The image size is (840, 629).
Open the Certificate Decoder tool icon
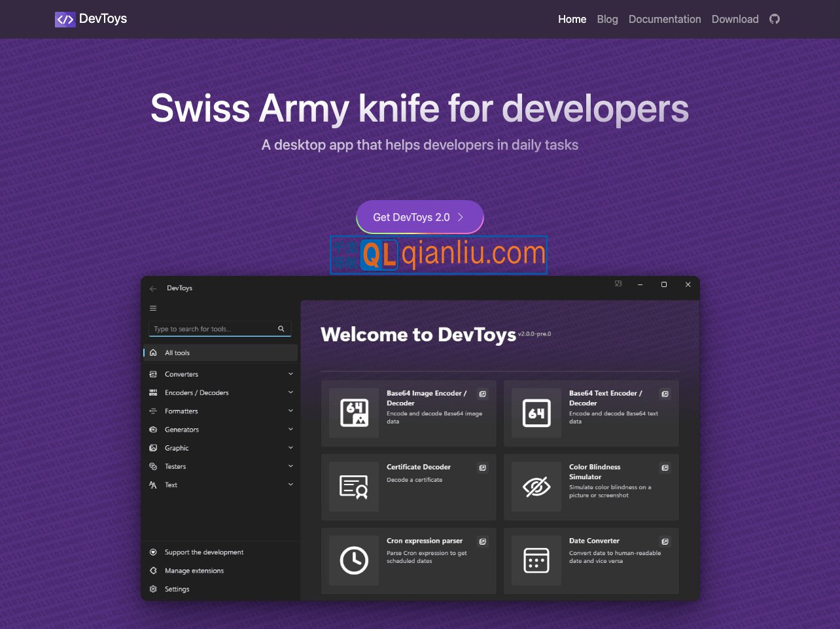pyautogui.click(x=354, y=487)
